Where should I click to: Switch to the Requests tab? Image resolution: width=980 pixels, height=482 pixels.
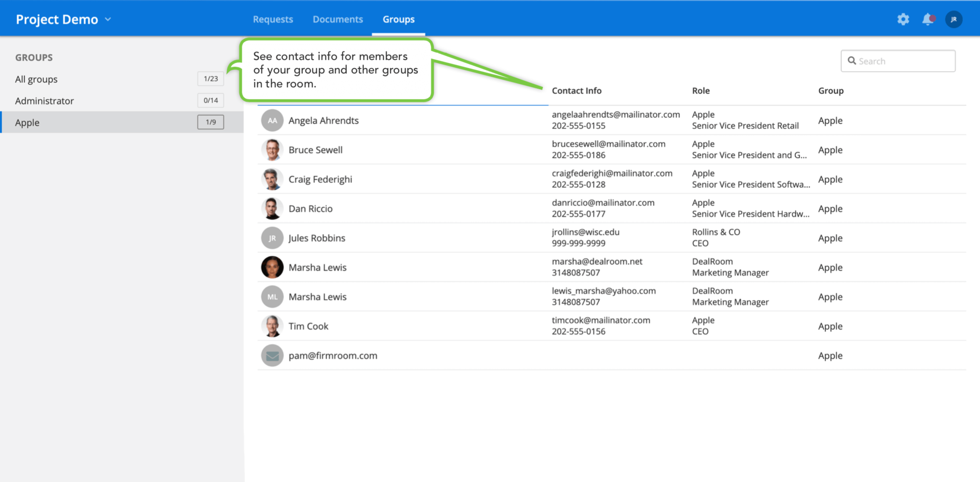point(273,19)
